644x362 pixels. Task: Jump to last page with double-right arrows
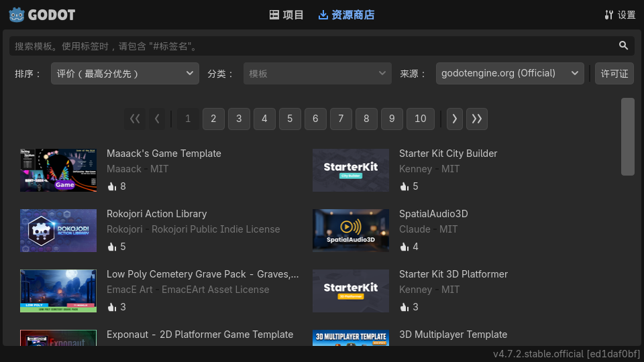477,119
